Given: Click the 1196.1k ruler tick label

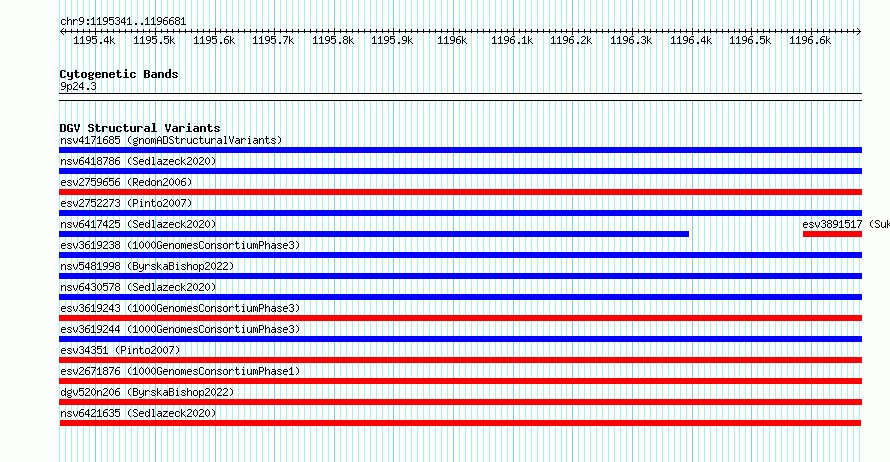Looking at the screenshot, I should click(x=512, y=40).
